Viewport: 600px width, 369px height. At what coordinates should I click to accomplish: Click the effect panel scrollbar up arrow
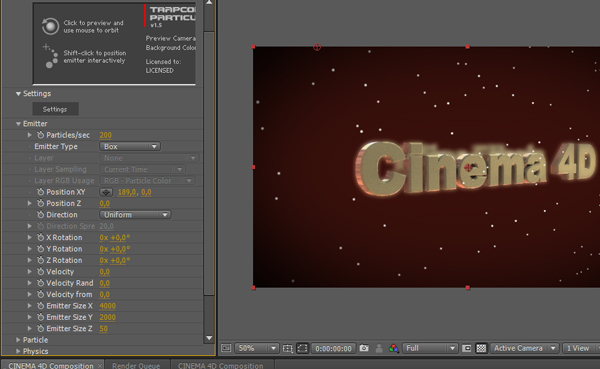[209, 2]
